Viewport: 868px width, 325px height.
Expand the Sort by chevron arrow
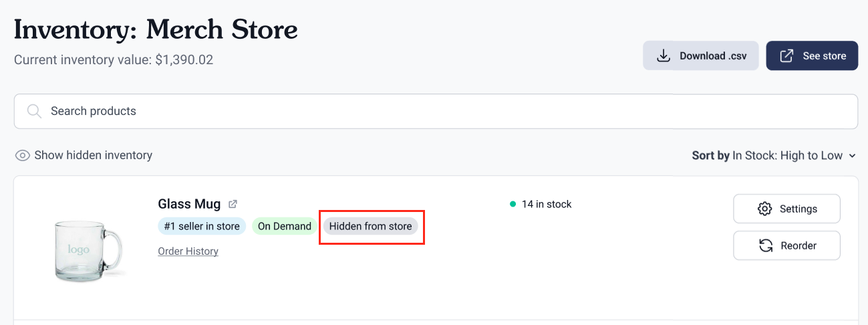pyautogui.click(x=852, y=156)
